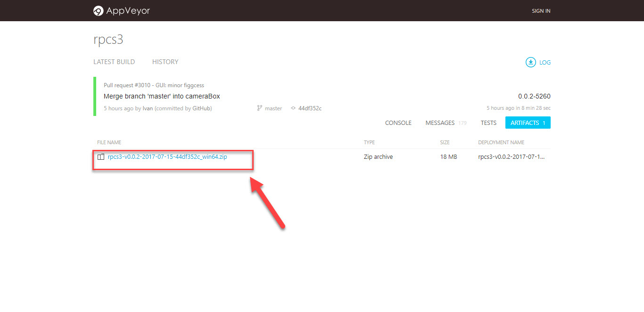
Task: Click the Zip archive type cell
Action: pos(378,156)
